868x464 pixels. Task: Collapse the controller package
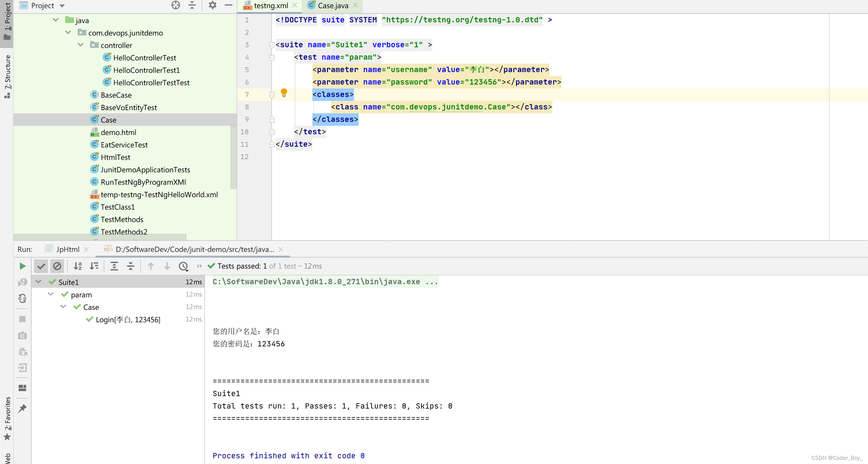click(81, 45)
